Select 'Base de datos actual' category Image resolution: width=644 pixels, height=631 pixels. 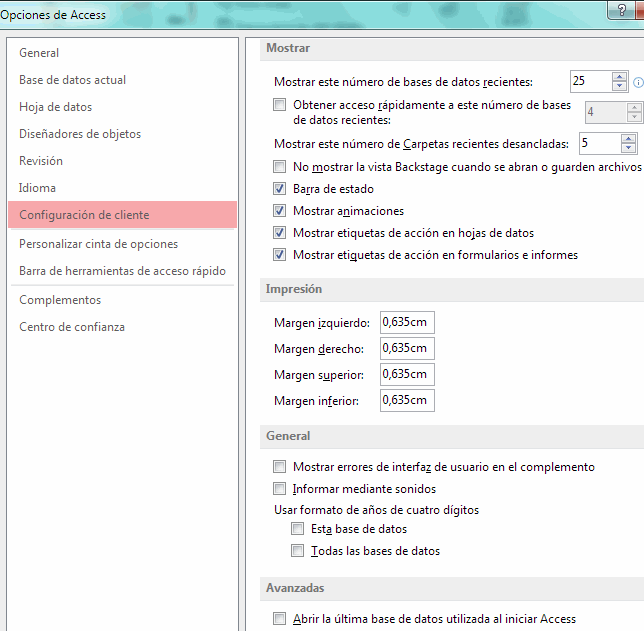[122, 80]
